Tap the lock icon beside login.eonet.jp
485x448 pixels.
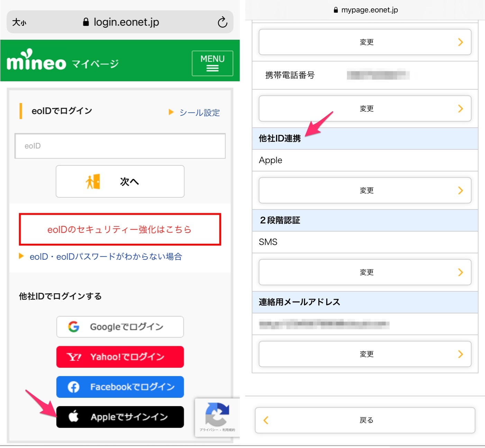[86, 22]
